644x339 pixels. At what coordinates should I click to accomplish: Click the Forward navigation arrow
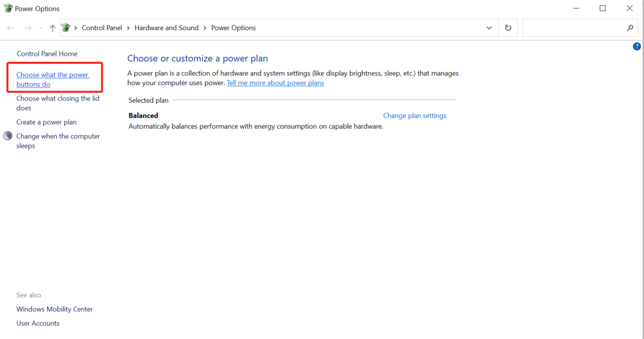[28, 28]
